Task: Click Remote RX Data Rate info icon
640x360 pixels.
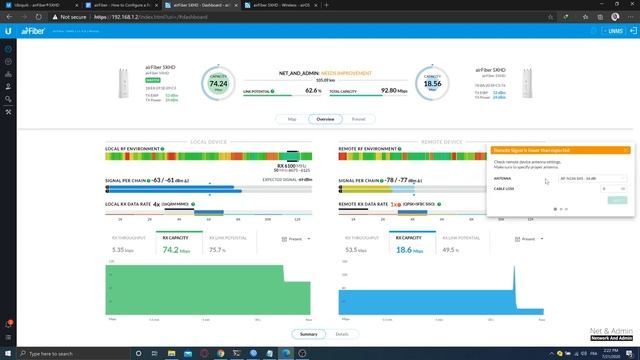Action: (439, 204)
